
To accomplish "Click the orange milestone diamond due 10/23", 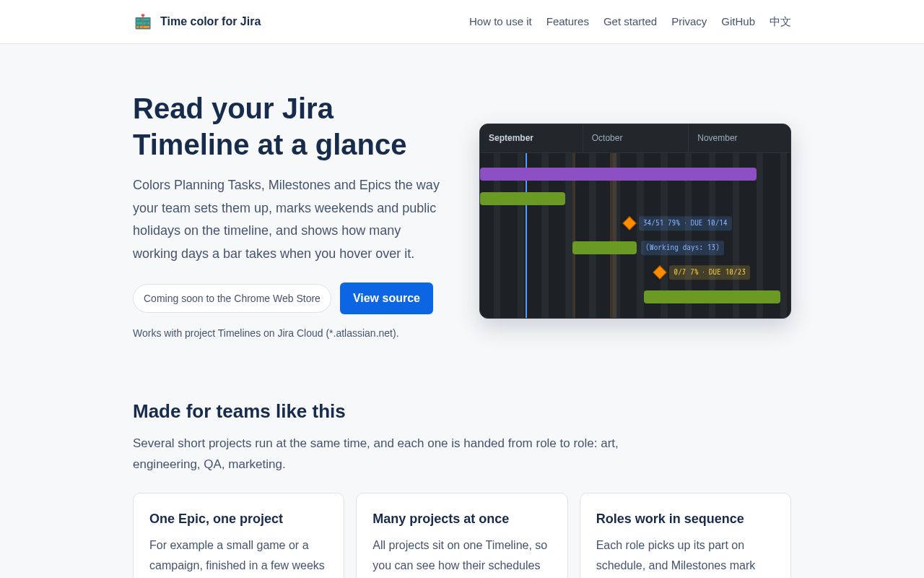I will (660, 272).
